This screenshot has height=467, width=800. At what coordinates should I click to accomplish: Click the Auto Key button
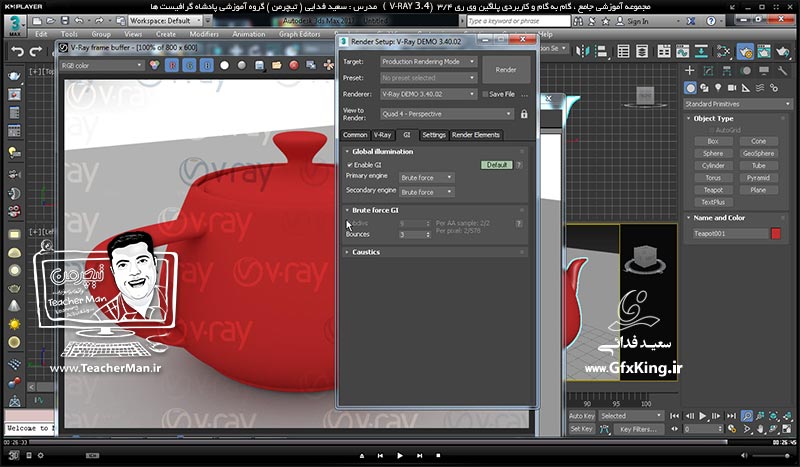(582, 416)
